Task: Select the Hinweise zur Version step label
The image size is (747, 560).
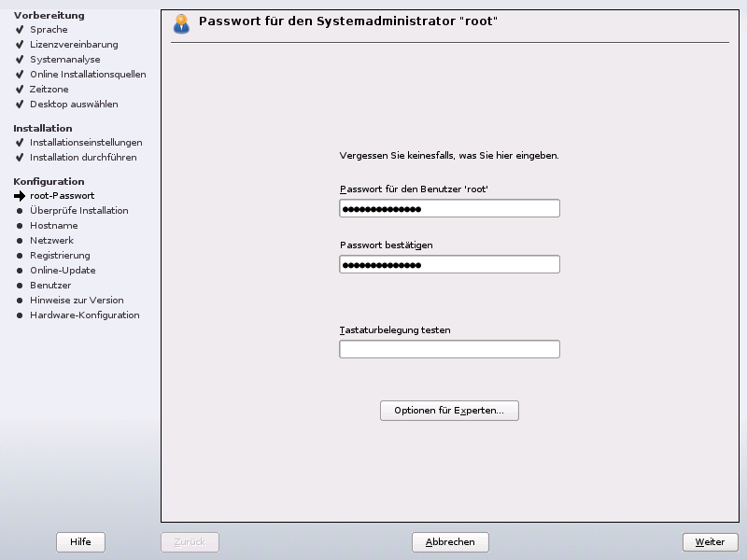Action: (77, 301)
